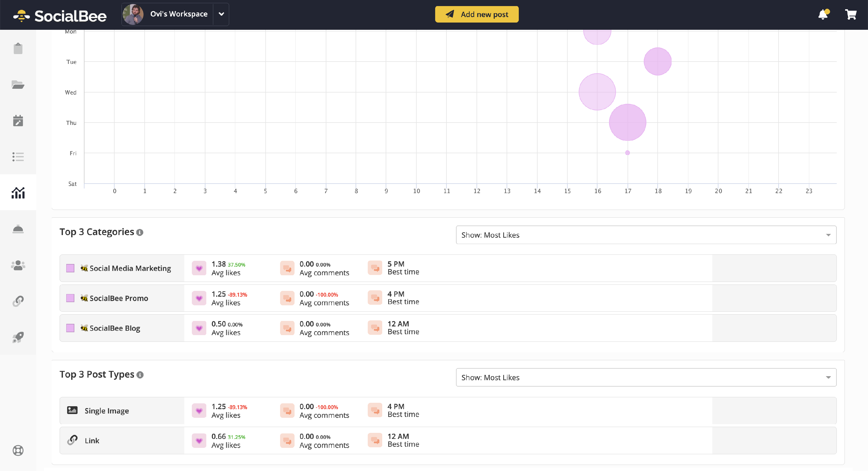The image size is (868, 471).
Task: Open the users group icon in the sidebar
Action: click(x=18, y=265)
